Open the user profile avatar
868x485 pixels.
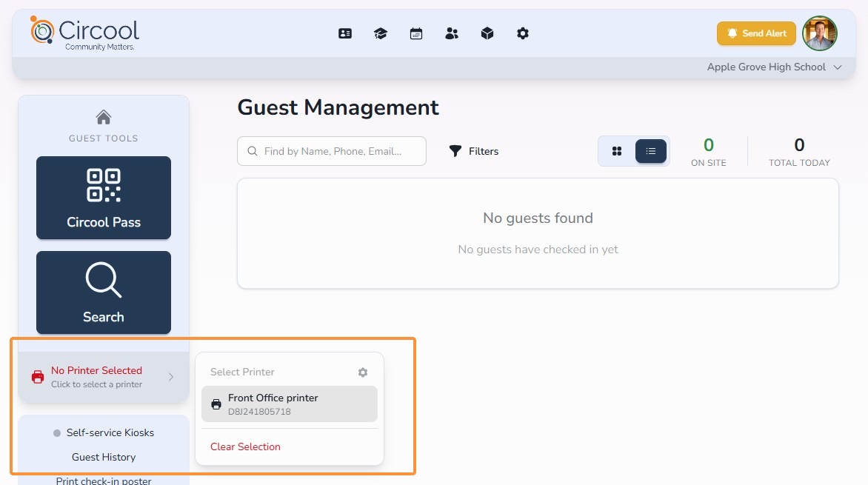click(x=819, y=33)
